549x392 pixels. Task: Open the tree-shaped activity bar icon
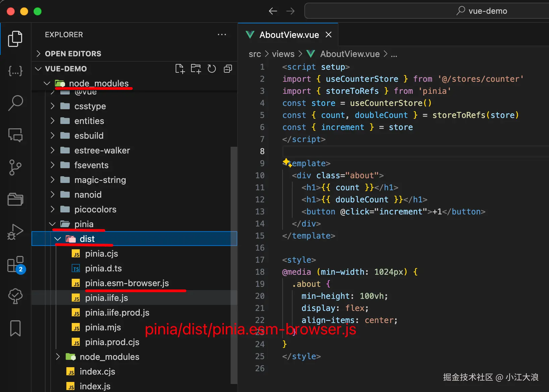pos(15,296)
